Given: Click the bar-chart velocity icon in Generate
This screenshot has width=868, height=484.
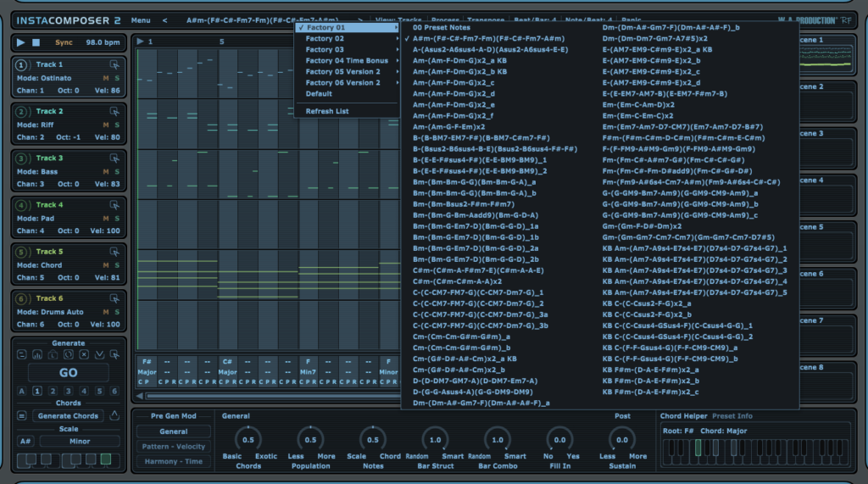Looking at the screenshot, I should pyautogui.click(x=37, y=354).
